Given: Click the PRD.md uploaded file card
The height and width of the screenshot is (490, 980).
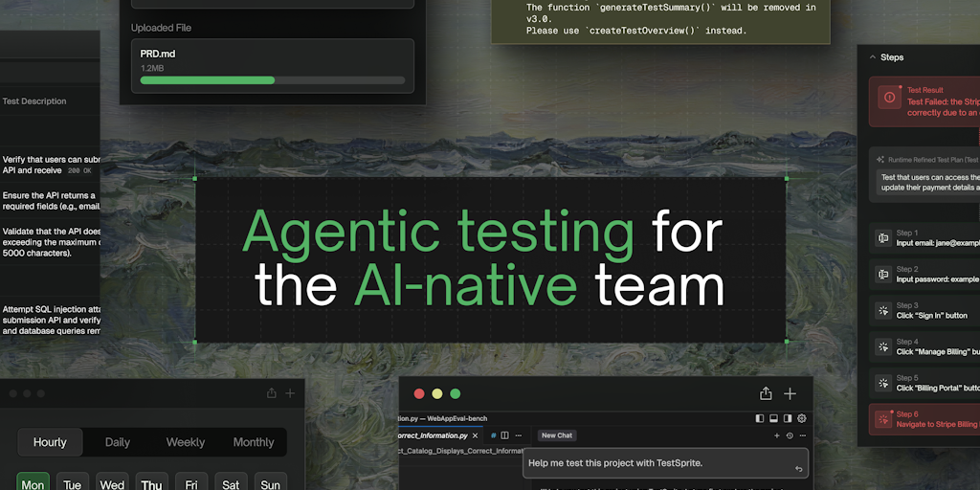Looking at the screenshot, I should (x=273, y=66).
